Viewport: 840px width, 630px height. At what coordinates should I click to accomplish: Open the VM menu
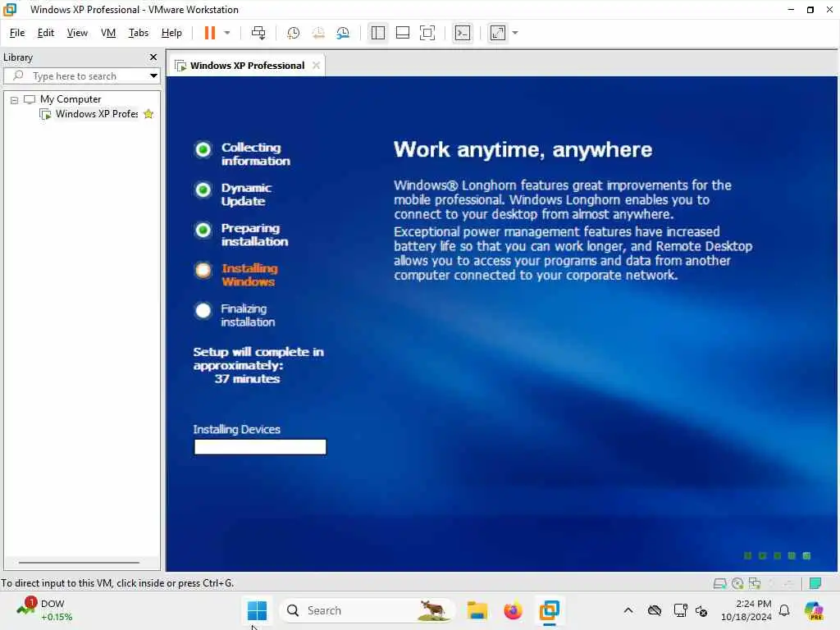pos(108,33)
